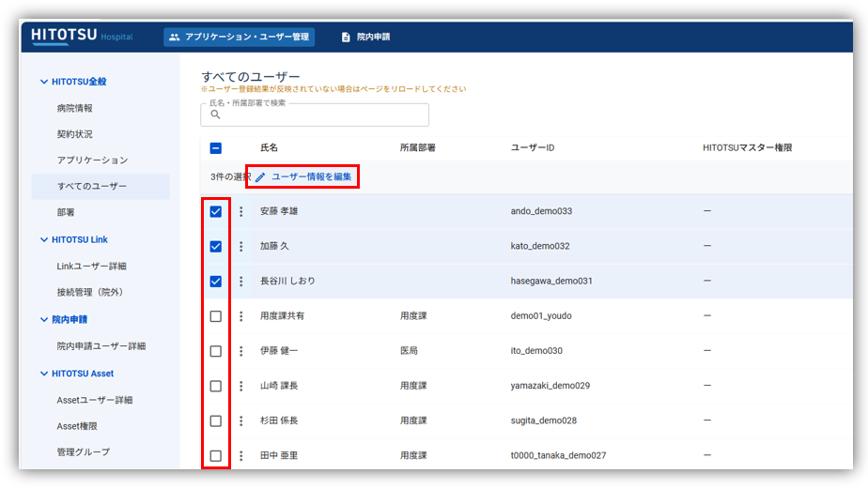Check the checkbox for 用度課共有

(216, 316)
